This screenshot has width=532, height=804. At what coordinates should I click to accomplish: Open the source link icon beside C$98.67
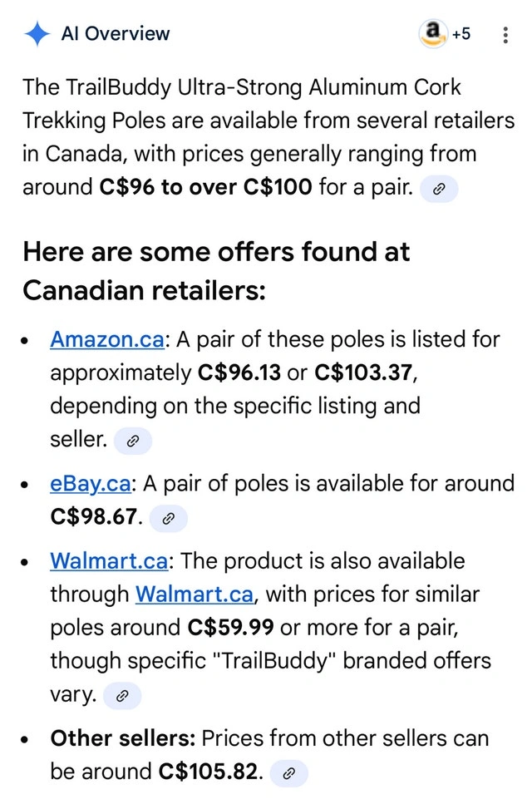click(168, 519)
